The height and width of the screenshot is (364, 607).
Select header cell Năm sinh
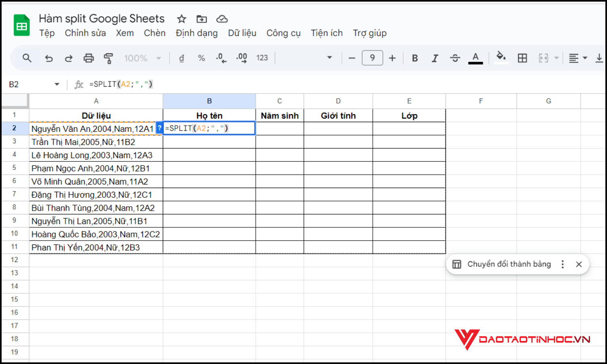click(x=280, y=116)
